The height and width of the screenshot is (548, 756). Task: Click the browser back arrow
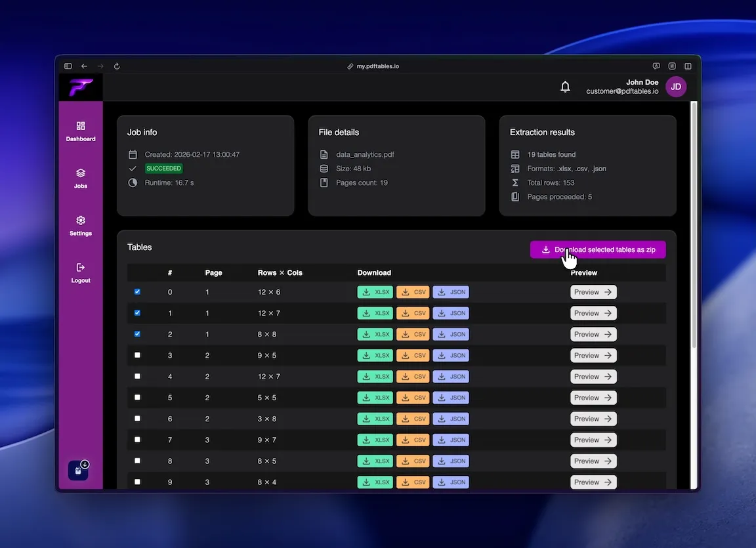coord(83,66)
